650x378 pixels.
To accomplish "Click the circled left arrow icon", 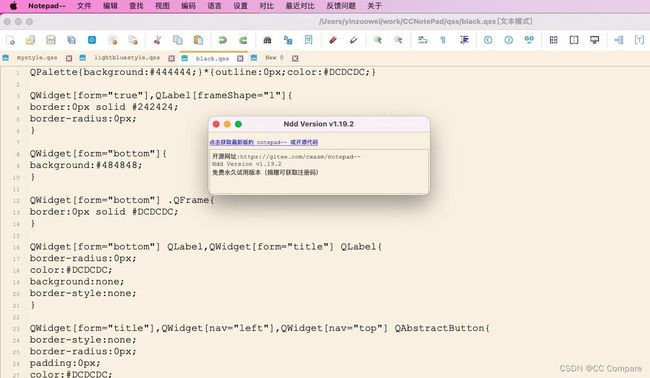I will click(488, 40).
